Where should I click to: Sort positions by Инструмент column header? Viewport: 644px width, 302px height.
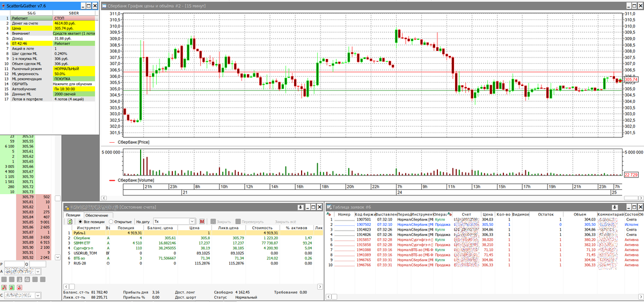[x=88, y=227]
